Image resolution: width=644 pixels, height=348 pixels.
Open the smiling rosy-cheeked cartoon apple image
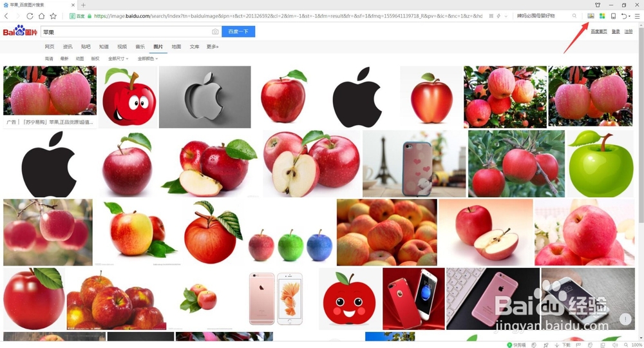click(x=350, y=298)
